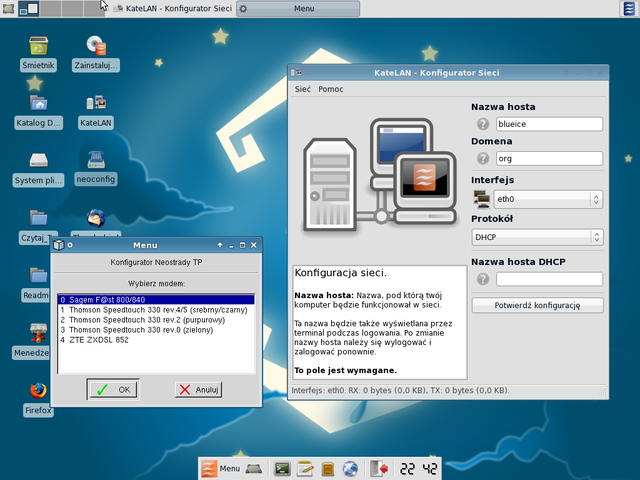
Task: Select Sagem F@st 800/840 modem
Action: tap(156, 300)
